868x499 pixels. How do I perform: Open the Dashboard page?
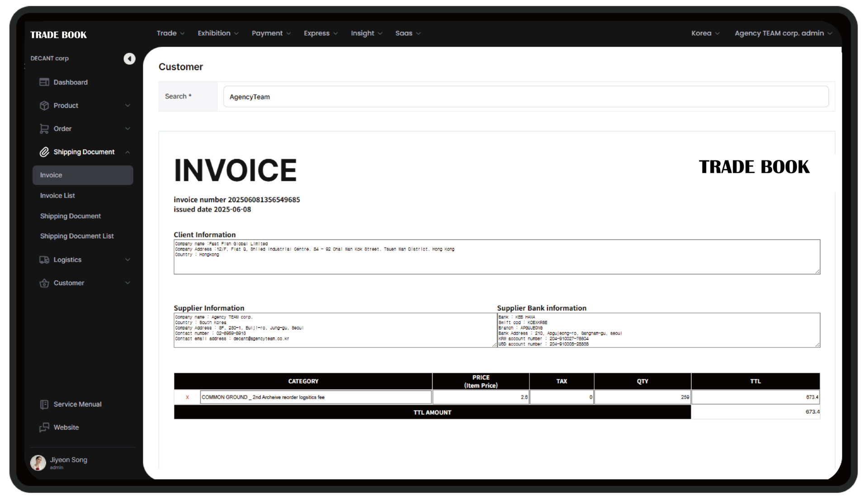(x=71, y=82)
